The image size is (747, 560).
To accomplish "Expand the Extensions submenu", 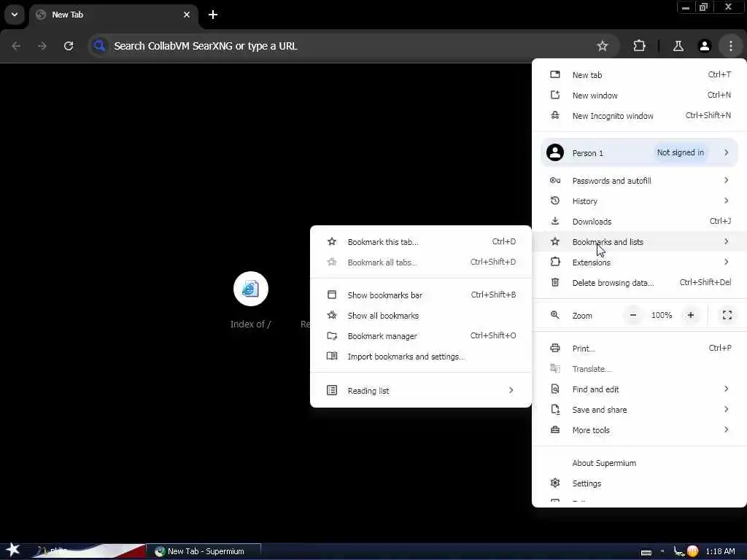I will pos(639,262).
